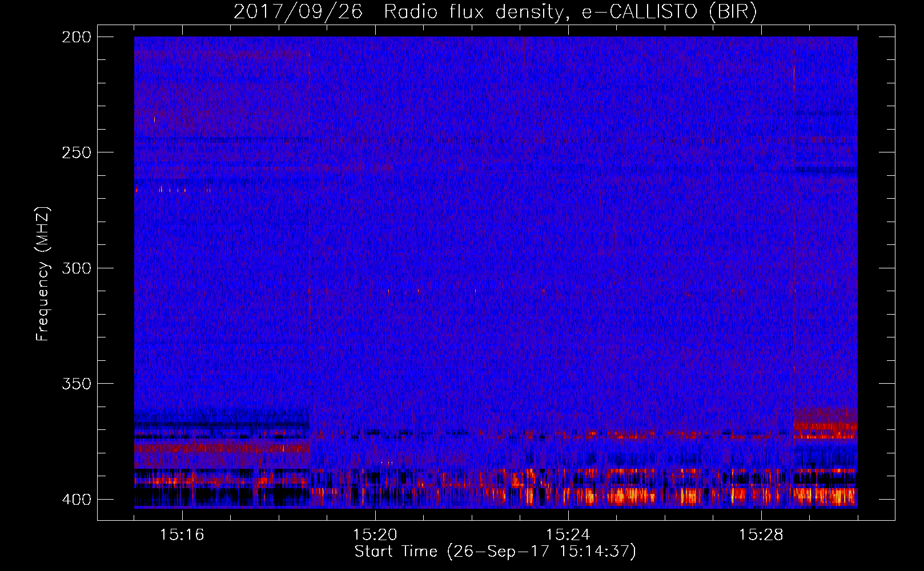Click the "Frequency (MHZ)" y-axis label
Screen dimensions: 924x571
[x=43, y=274]
